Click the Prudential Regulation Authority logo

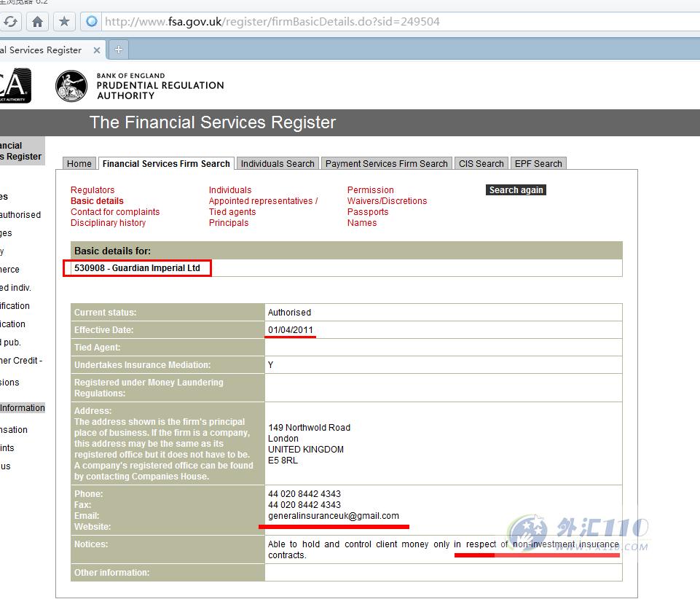click(x=140, y=86)
